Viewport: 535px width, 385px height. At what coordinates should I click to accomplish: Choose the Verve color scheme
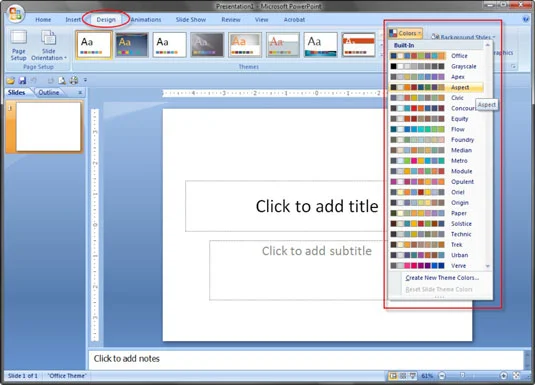[436, 266]
